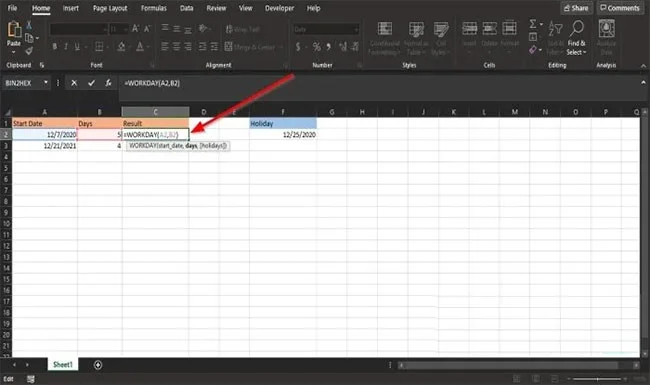Switch to the Formulas tab
The width and height of the screenshot is (650, 385).
[153, 8]
